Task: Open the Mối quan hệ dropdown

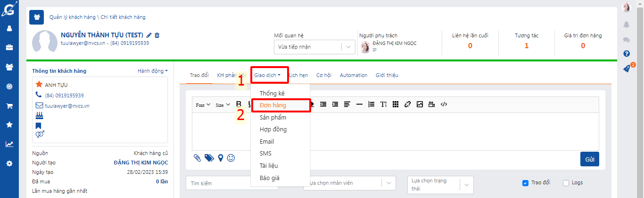Action: coord(314,47)
